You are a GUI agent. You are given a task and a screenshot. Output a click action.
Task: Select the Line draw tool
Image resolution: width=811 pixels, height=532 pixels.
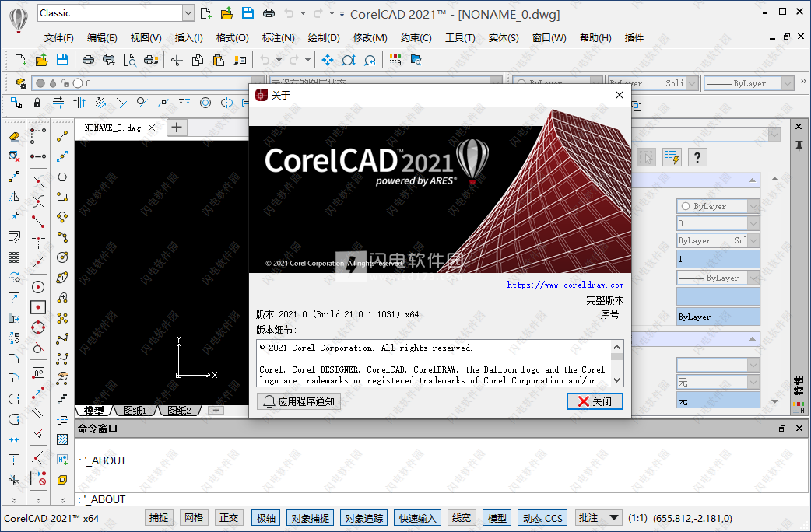pos(62,136)
